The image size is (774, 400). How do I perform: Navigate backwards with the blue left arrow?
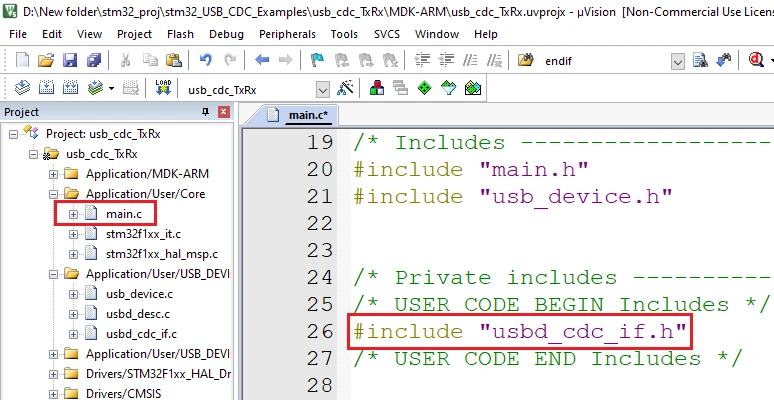tap(262, 60)
